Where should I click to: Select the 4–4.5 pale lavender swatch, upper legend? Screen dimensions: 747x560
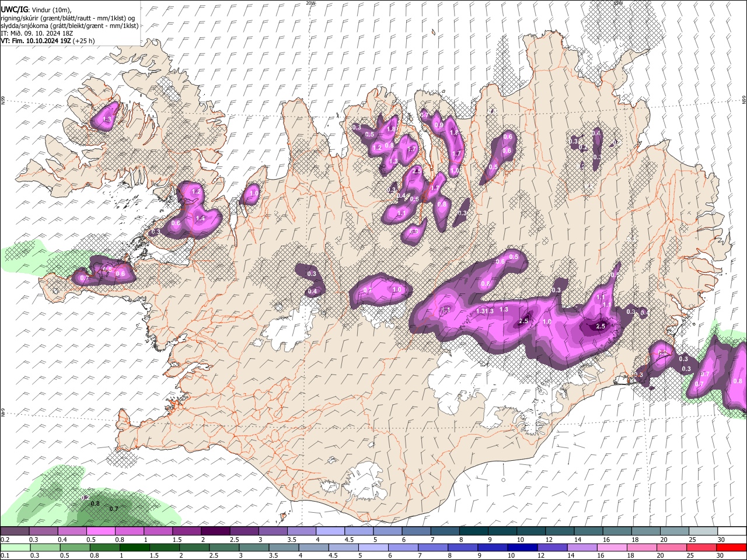coord(330,531)
